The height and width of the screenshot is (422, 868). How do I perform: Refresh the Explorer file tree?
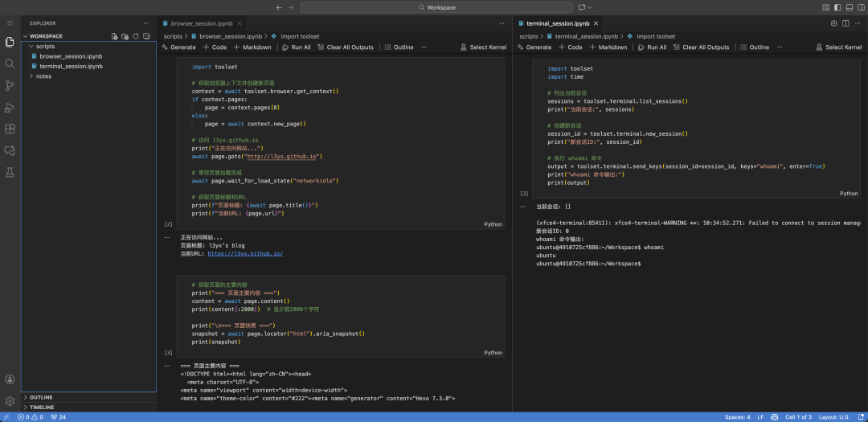[x=136, y=36]
